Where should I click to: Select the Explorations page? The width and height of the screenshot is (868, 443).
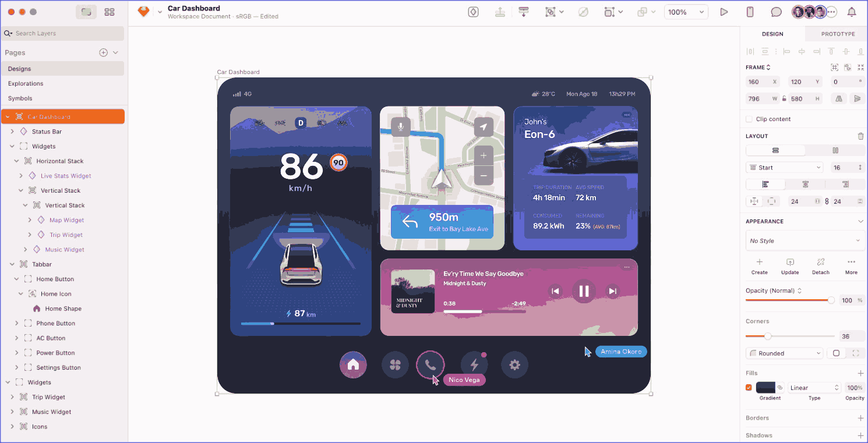point(26,83)
